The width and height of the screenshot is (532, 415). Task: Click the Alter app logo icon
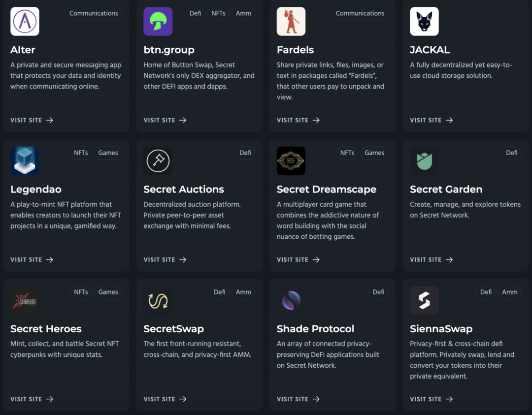pos(25,21)
